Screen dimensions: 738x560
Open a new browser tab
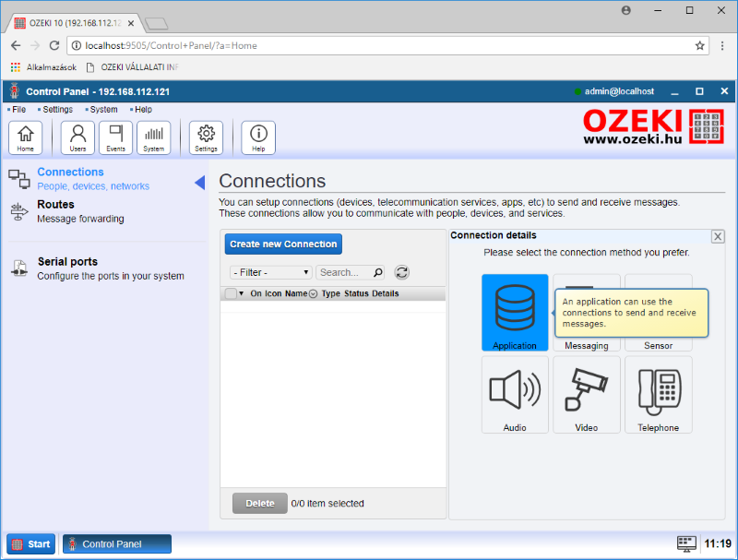point(156,23)
